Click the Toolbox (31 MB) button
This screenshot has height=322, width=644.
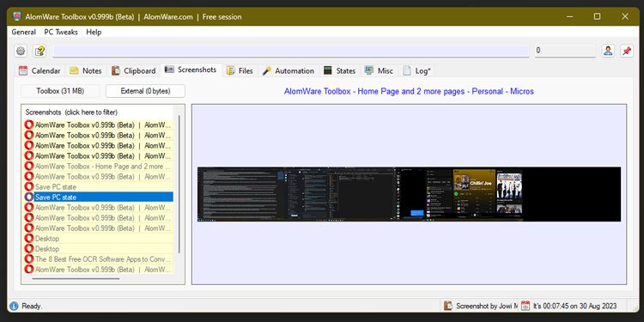coord(60,91)
